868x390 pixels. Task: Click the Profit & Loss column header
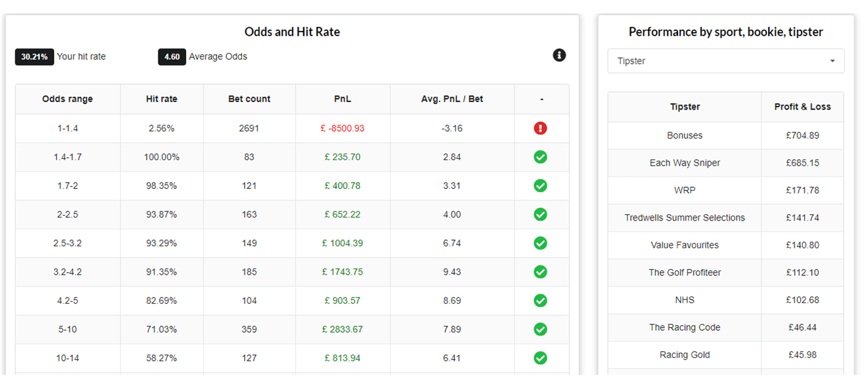[x=802, y=106]
